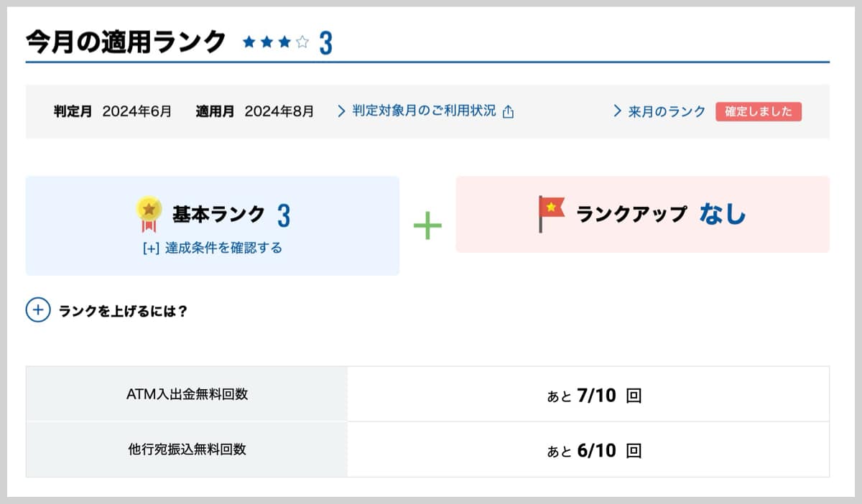Select the 今月の適用ランク heading
Screen dimensions: 862x504
click(122, 41)
